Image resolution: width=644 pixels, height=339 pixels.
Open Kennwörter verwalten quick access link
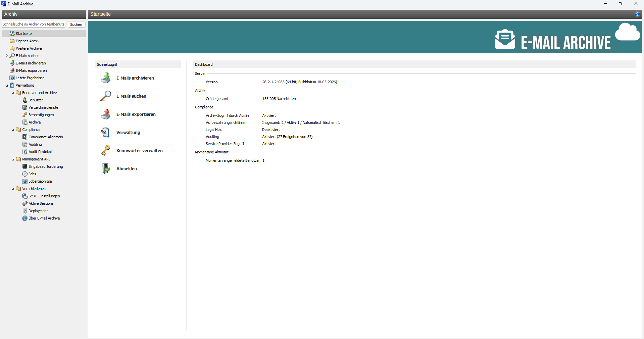pyautogui.click(x=139, y=151)
